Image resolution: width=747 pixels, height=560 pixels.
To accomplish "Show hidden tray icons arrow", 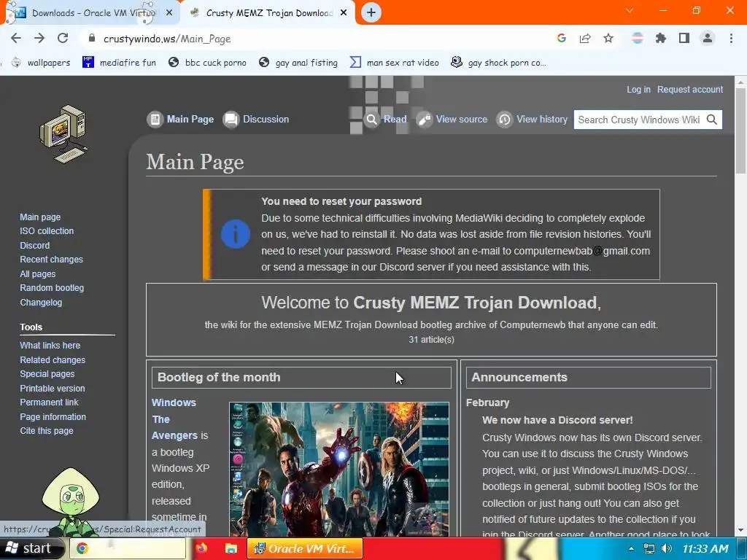I will 631,548.
